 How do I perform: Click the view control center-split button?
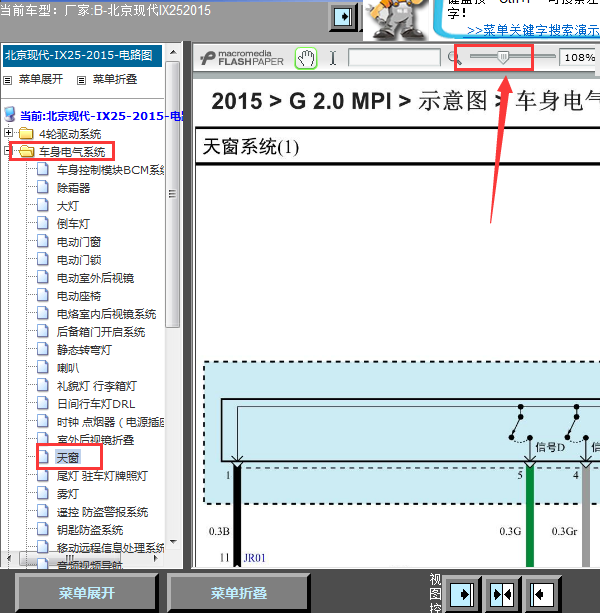coord(503,595)
